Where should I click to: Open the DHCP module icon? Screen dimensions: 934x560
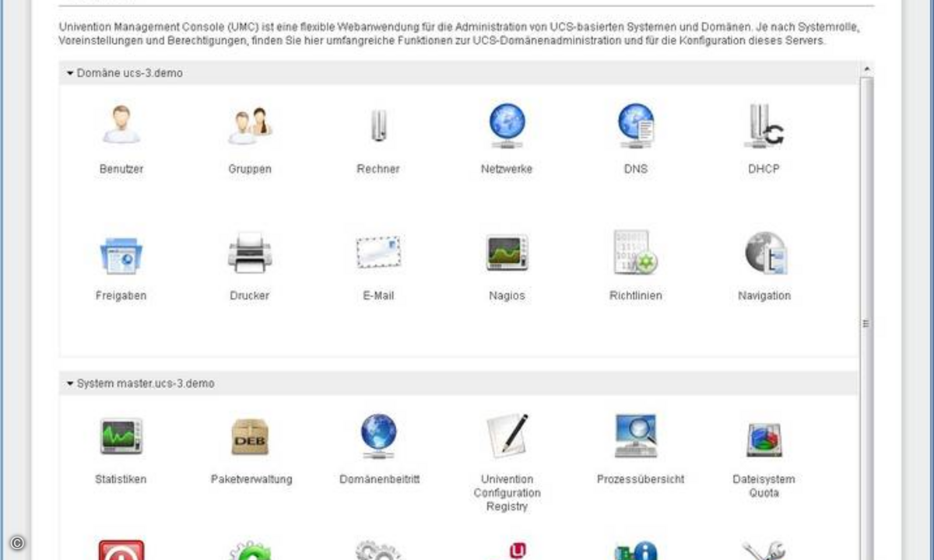click(764, 125)
